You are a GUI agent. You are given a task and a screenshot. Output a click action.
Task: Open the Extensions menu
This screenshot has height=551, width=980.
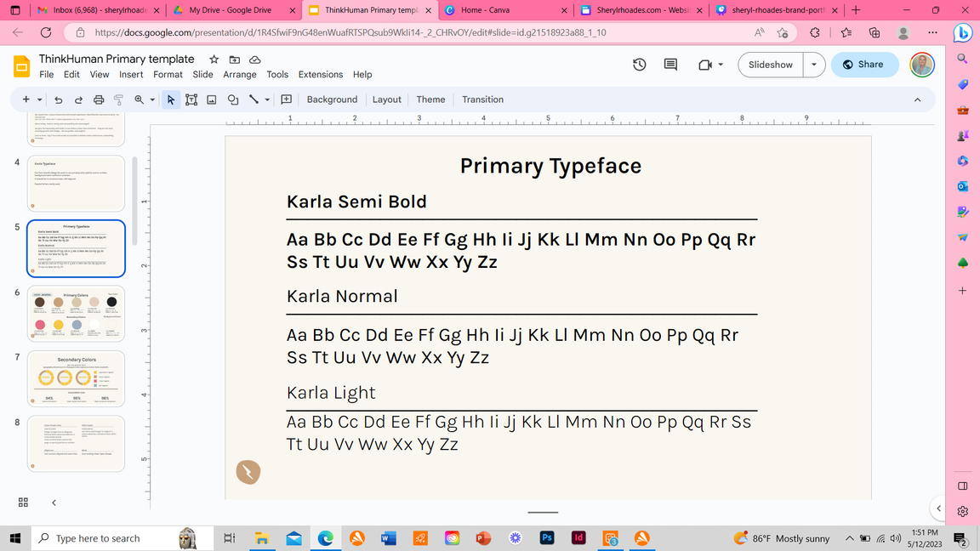point(320,75)
